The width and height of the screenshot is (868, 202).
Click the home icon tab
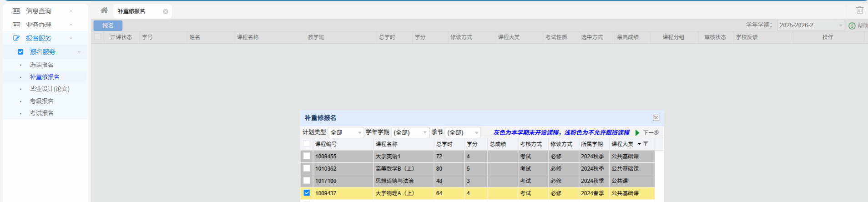pyautogui.click(x=104, y=10)
